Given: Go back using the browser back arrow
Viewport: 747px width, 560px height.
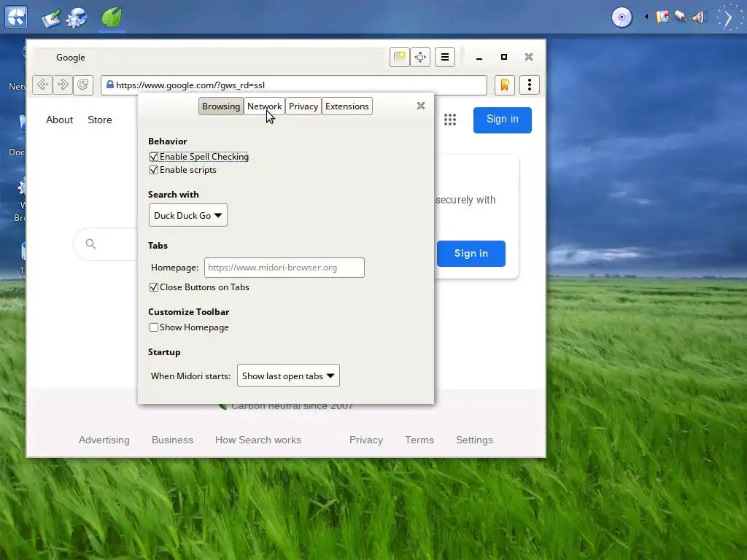Looking at the screenshot, I should pyautogui.click(x=42, y=85).
